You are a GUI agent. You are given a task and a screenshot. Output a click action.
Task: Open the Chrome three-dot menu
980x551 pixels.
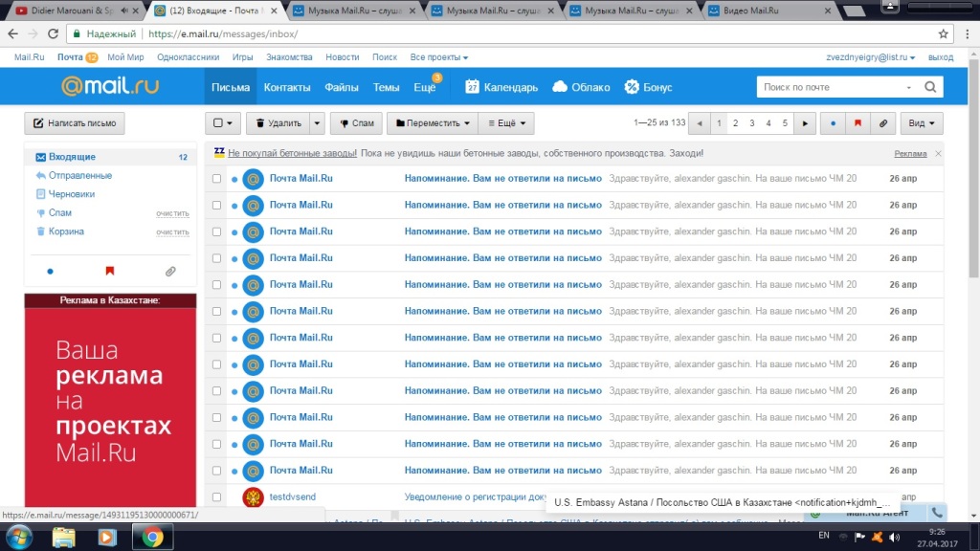[968, 33]
